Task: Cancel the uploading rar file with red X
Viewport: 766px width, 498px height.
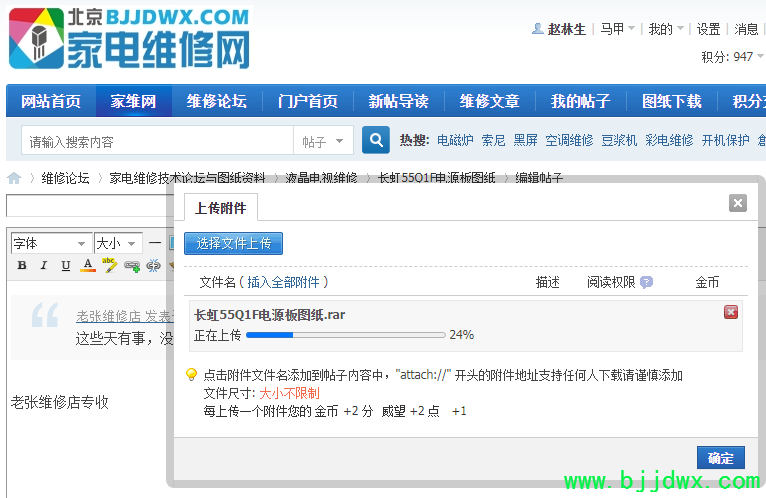Action: pos(731,313)
